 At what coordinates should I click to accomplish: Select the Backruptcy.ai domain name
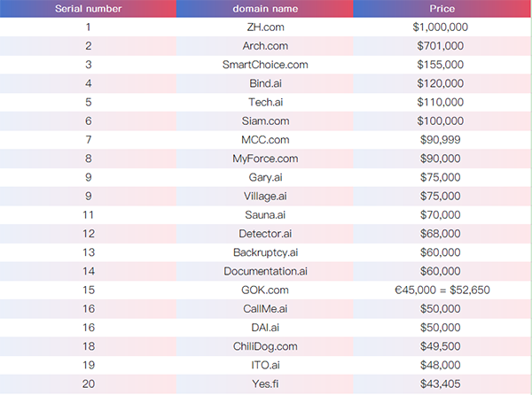[265, 252]
